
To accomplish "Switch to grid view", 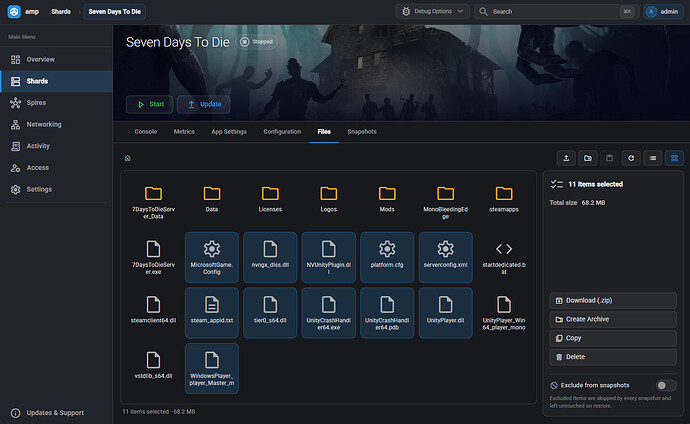I will point(674,158).
